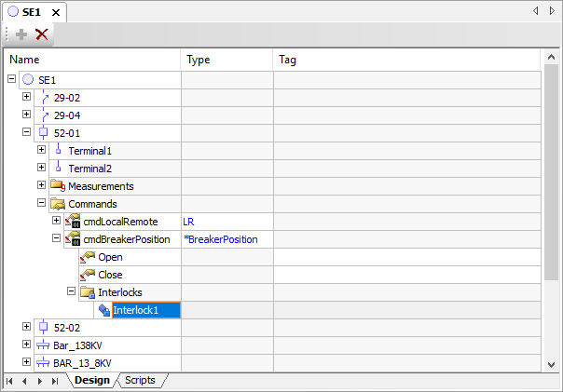
Task: Click the green plus Add toolbar icon
Action: pyautogui.click(x=21, y=34)
